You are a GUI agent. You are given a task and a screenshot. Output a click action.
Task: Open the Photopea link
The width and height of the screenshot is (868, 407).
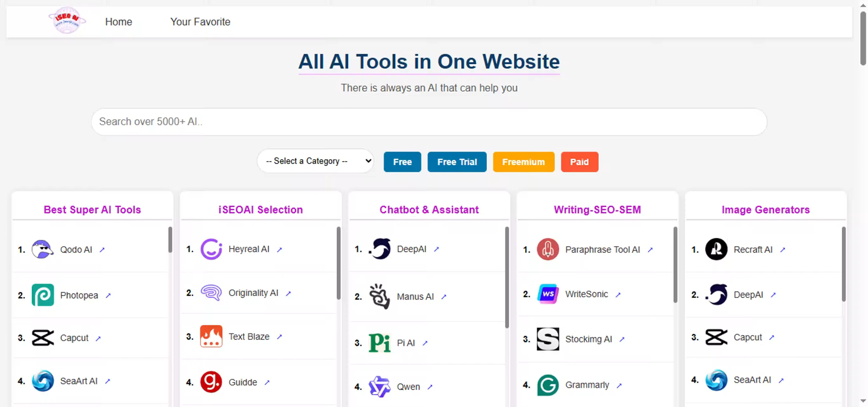click(x=79, y=295)
